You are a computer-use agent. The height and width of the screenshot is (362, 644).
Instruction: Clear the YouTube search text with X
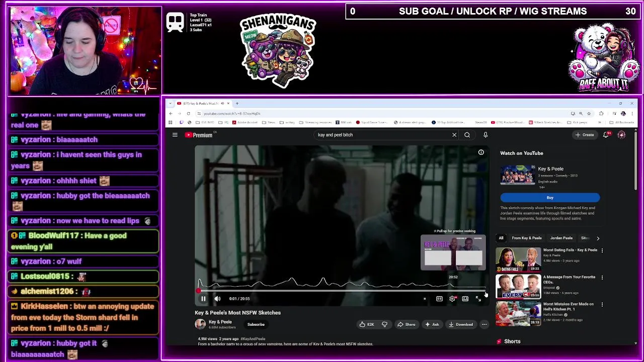454,135
